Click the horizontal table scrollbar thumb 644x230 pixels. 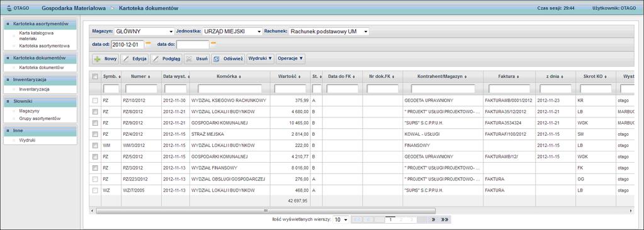265,211
